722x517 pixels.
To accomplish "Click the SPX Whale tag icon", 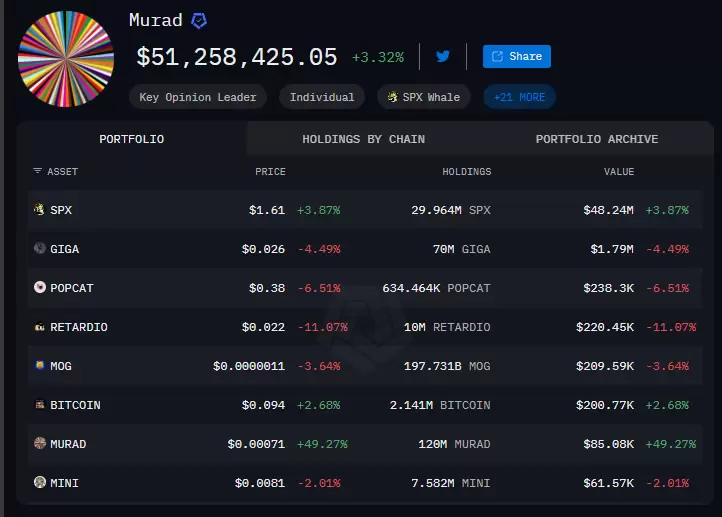I will click(x=393, y=97).
